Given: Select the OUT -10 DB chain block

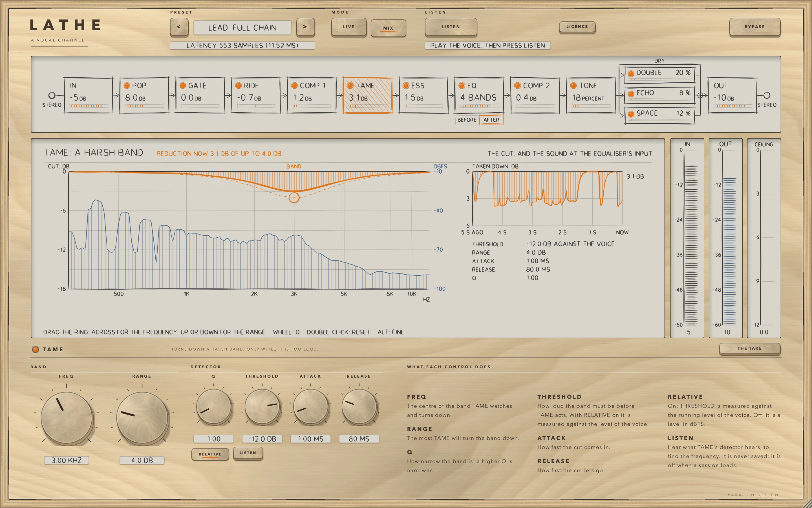Looking at the screenshot, I should coord(732,95).
